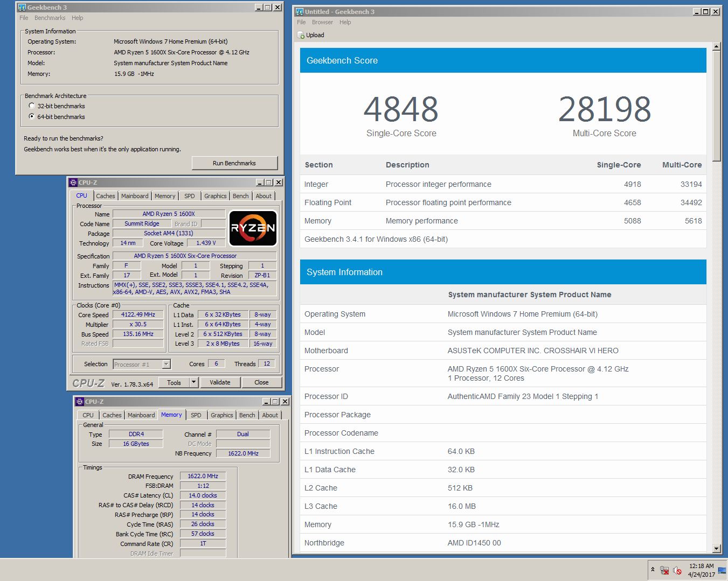The width and height of the screenshot is (728, 581).
Task: Open File menu in Untitled results window
Action: tap(301, 22)
